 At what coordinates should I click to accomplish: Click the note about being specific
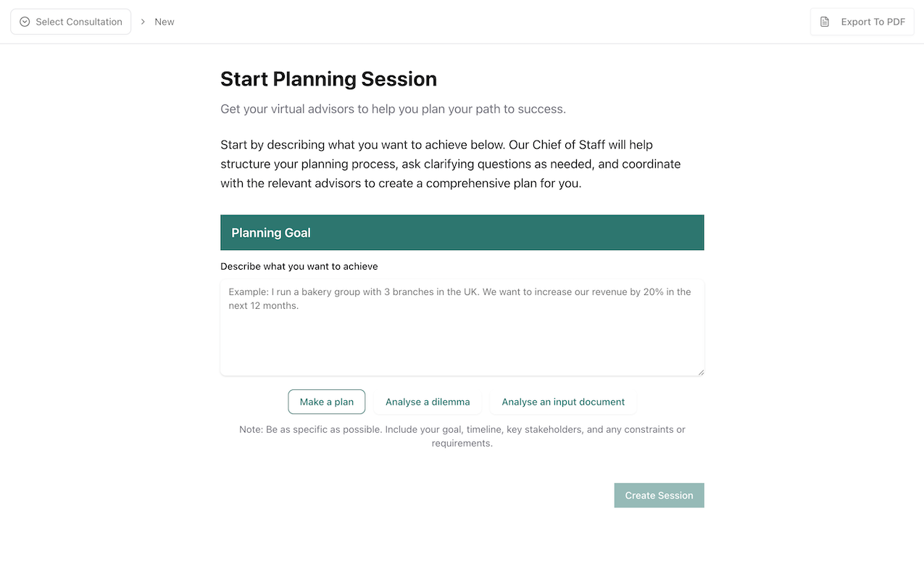pos(462,436)
